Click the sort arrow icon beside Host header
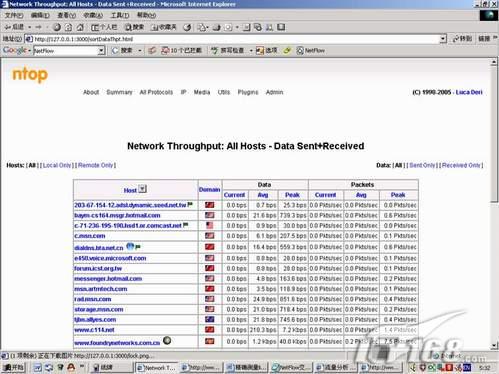This screenshot has width=499, height=374. coord(143,189)
